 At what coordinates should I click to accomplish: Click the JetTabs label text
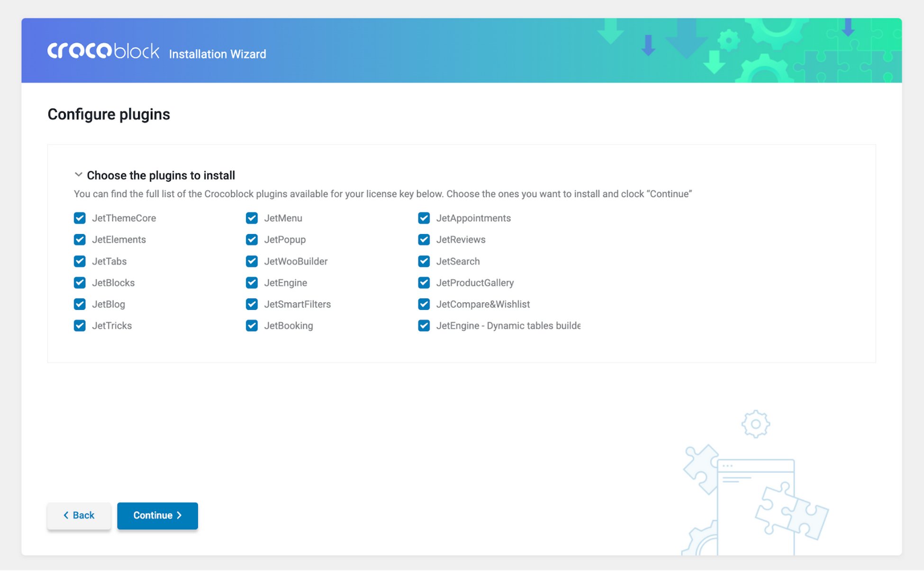pos(109,261)
